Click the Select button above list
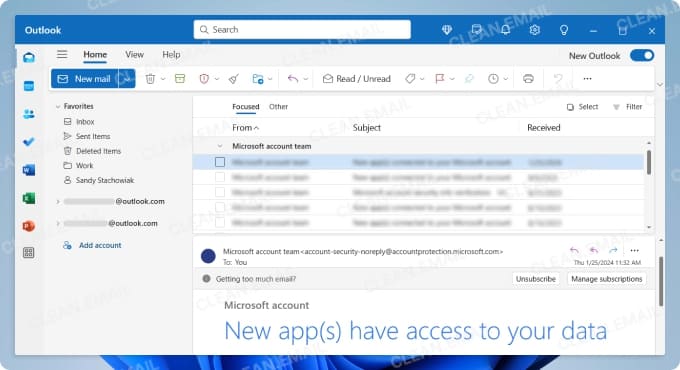Image resolution: width=680 pixels, height=370 pixels. tap(582, 107)
